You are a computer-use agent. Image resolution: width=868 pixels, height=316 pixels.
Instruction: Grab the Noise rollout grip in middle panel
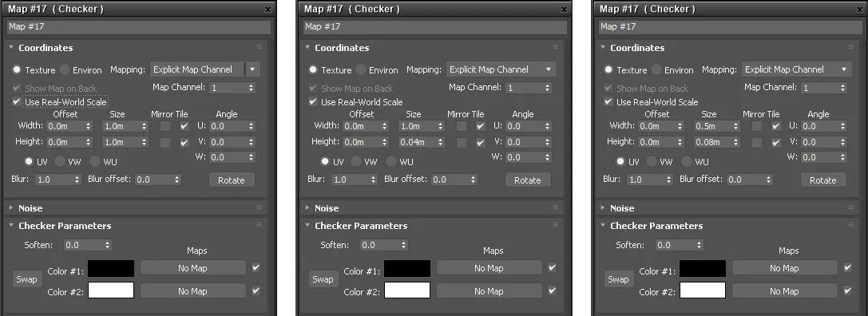[x=555, y=207]
